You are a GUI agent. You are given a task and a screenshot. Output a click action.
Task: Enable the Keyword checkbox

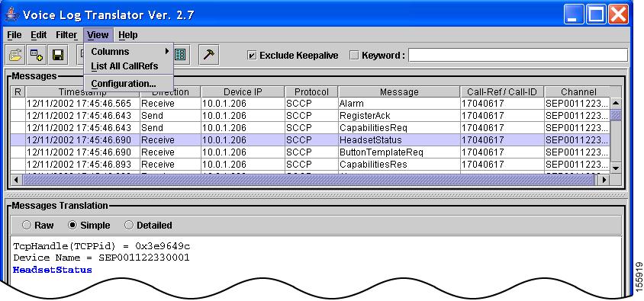tap(354, 56)
